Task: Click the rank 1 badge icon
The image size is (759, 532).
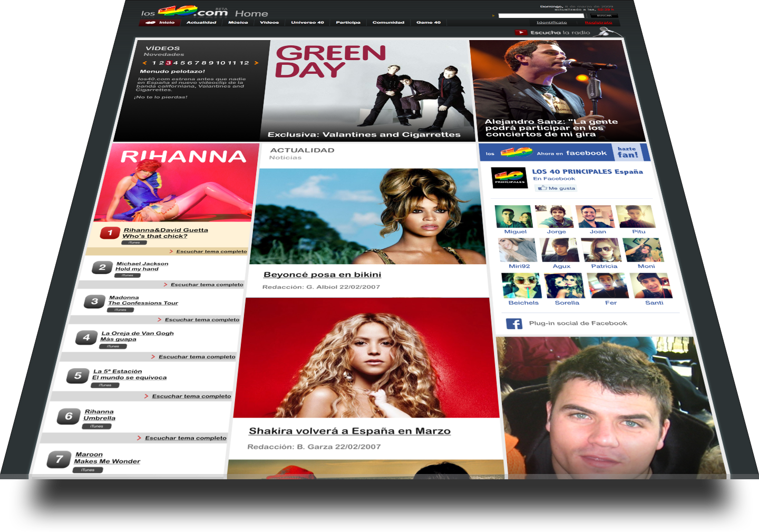Action: tap(110, 233)
